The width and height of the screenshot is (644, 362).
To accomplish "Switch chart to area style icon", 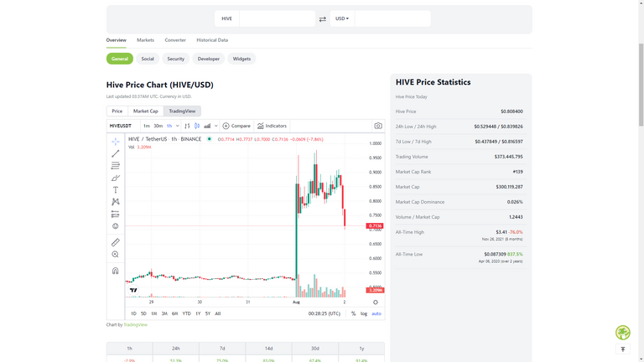I will [x=207, y=126].
